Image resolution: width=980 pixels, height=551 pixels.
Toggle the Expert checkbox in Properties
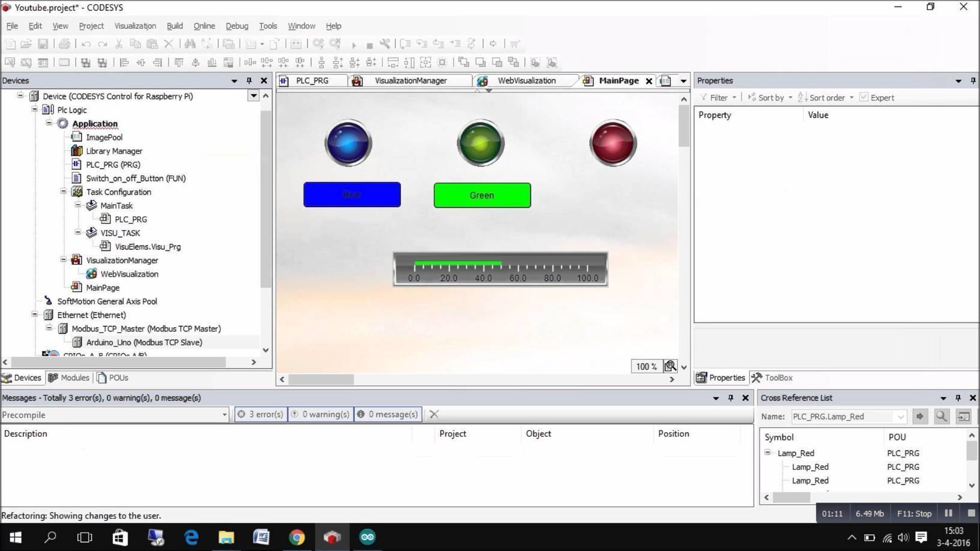pyautogui.click(x=864, y=97)
